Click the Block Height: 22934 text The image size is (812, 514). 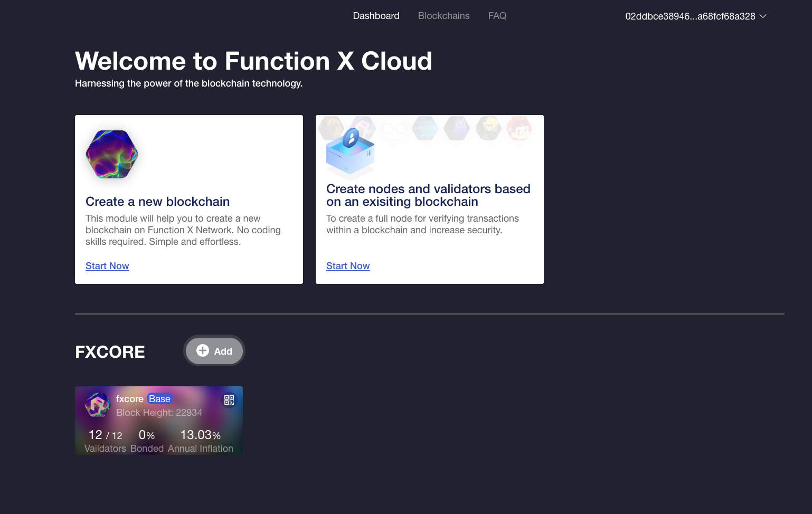(x=159, y=413)
